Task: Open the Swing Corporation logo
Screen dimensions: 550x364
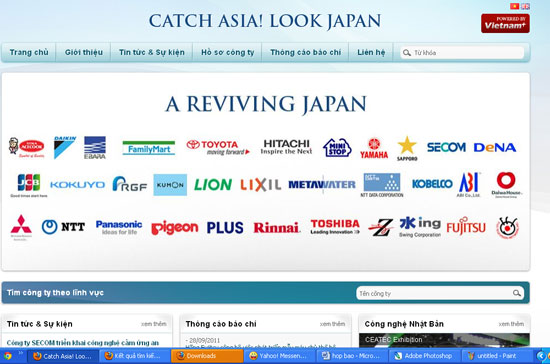Action: (x=420, y=227)
